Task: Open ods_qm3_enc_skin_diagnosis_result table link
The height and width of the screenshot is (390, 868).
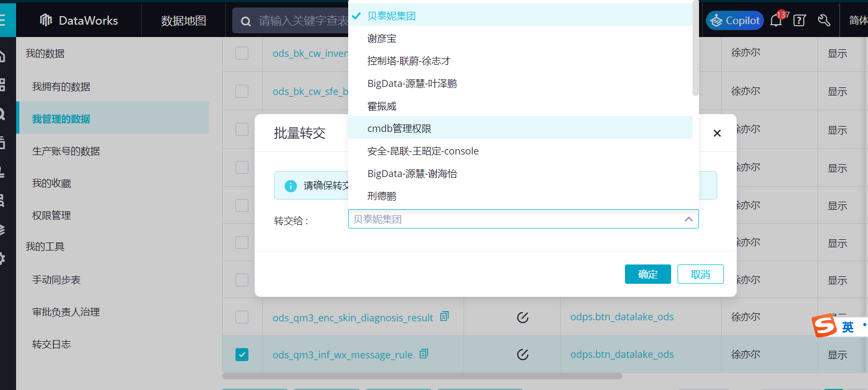Action: pyautogui.click(x=352, y=318)
